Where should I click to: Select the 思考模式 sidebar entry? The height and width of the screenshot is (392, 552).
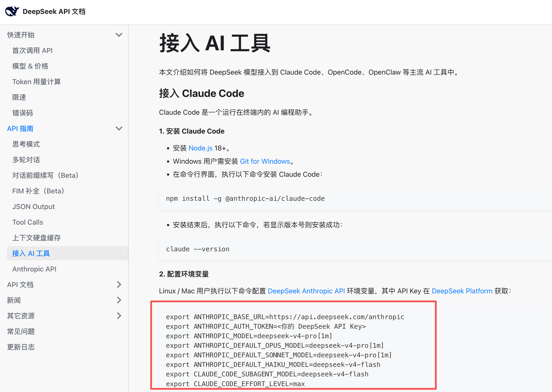point(26,144)
